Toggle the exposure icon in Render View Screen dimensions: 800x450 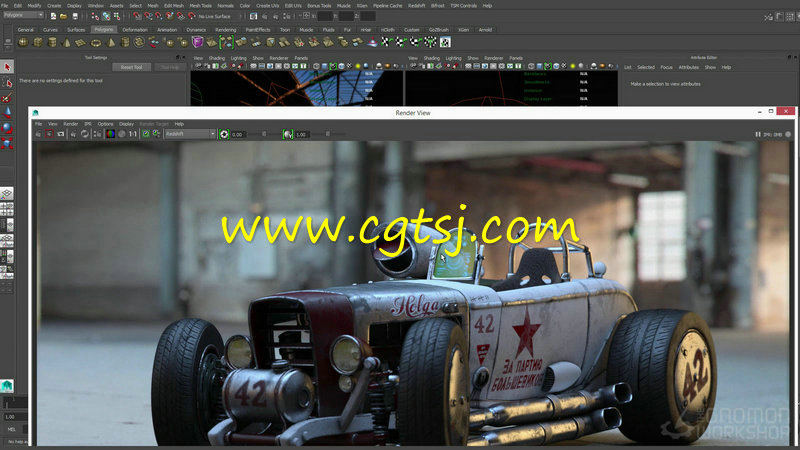(224, 134)
